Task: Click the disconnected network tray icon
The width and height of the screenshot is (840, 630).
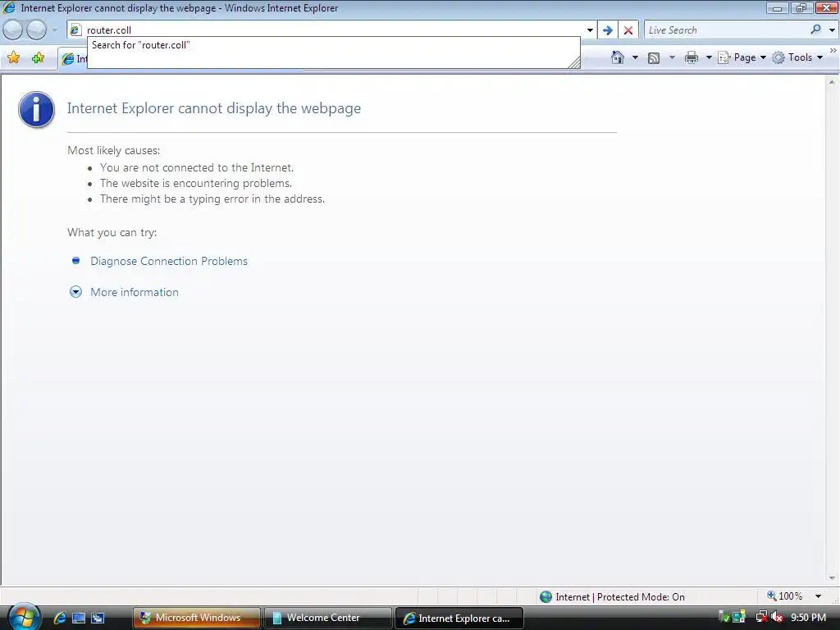Action: 760,617
